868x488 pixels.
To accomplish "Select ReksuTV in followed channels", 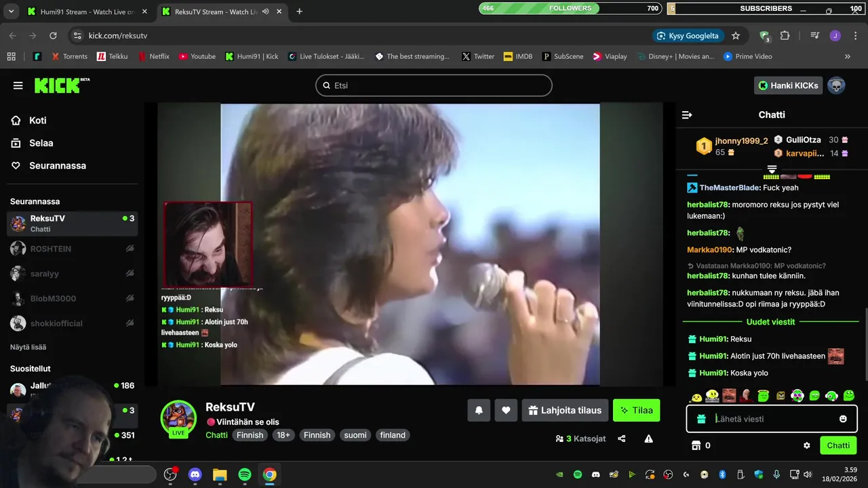I will click(x=72, y=223).
